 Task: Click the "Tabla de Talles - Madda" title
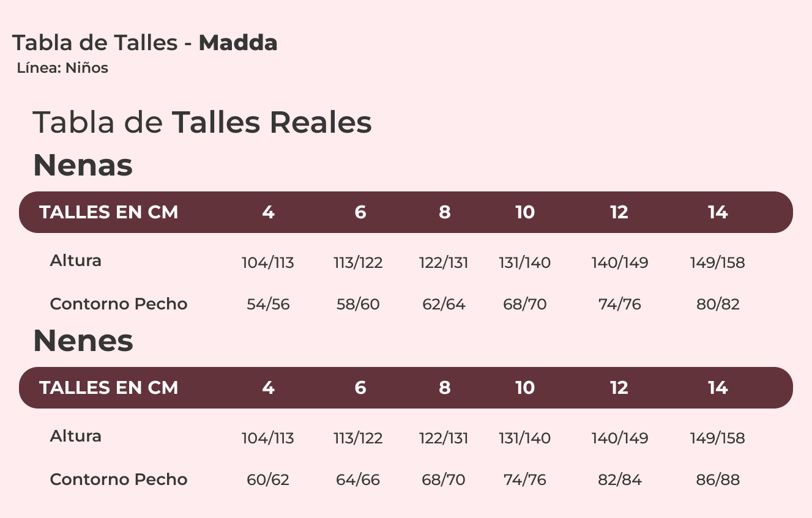(145, 43)
